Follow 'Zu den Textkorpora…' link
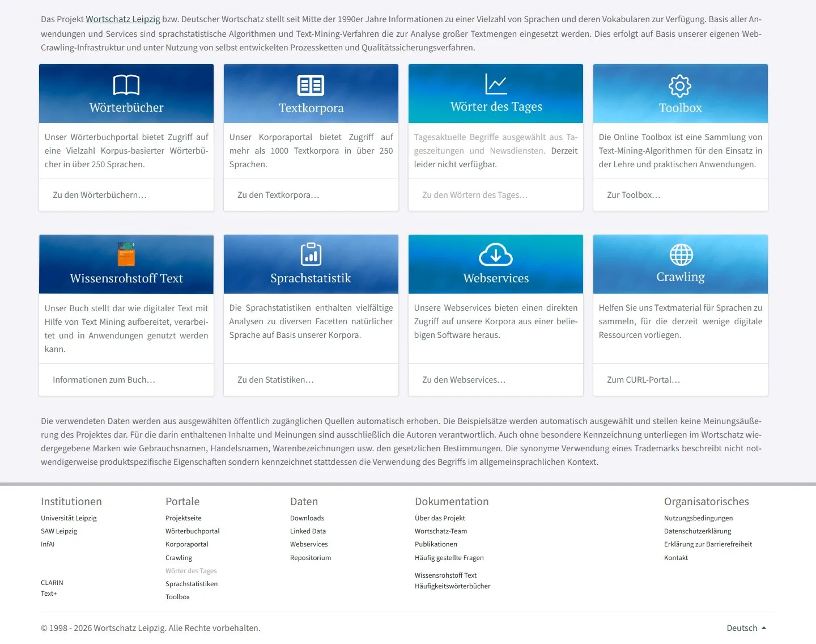Viewport: 816px width, 644px height. tap(278, 195)
